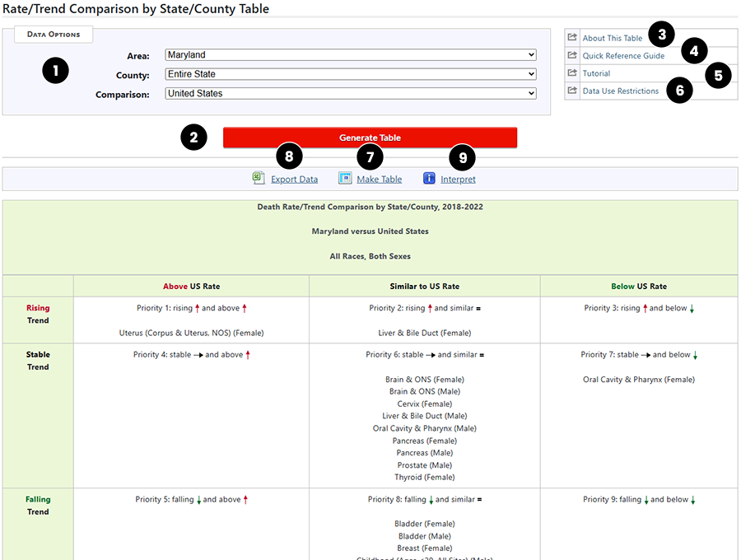Switch to the Data Options tab
741x560 pixels.
click(53, 34)
